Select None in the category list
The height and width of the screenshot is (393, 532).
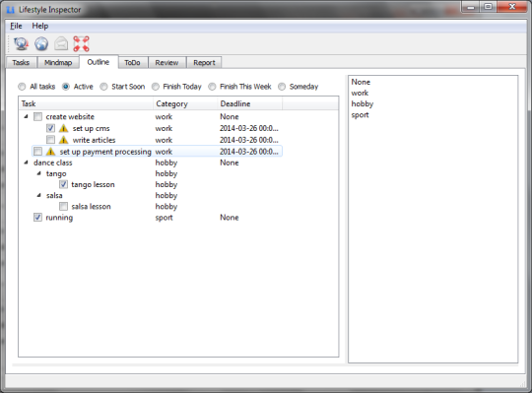click(x=361, y=82)
